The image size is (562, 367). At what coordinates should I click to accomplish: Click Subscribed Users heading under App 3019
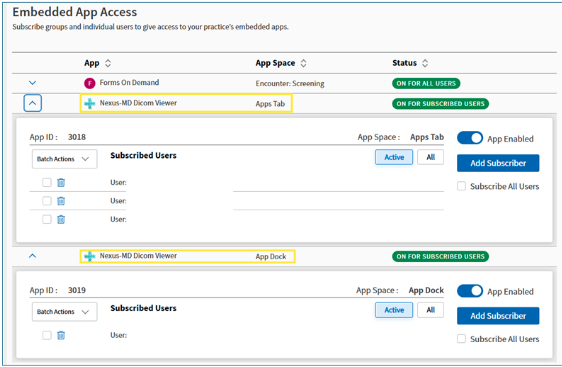coord(143,308)
